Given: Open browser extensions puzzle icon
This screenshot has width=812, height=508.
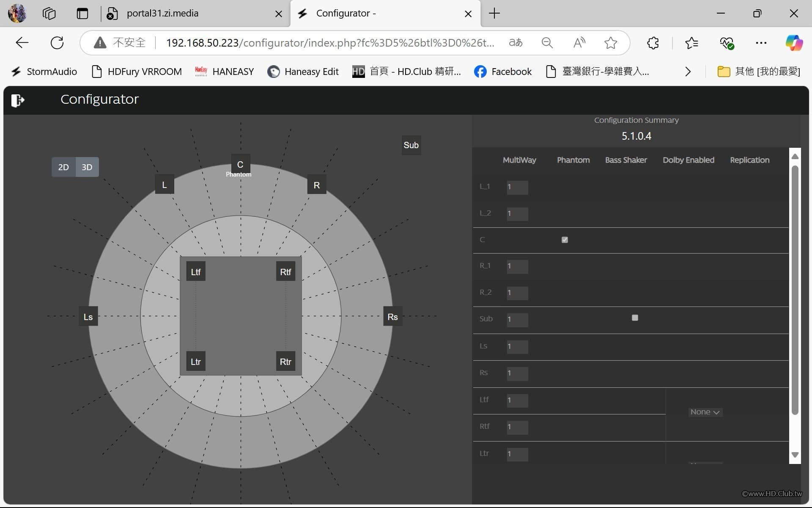Looking at the screenshot, I should (x=653, y=43).
